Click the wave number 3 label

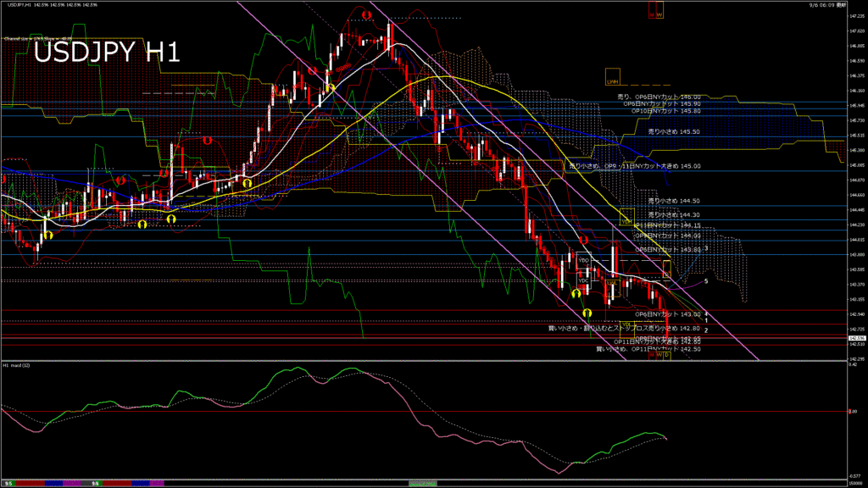pyautogui.click(x=706, y=248)
